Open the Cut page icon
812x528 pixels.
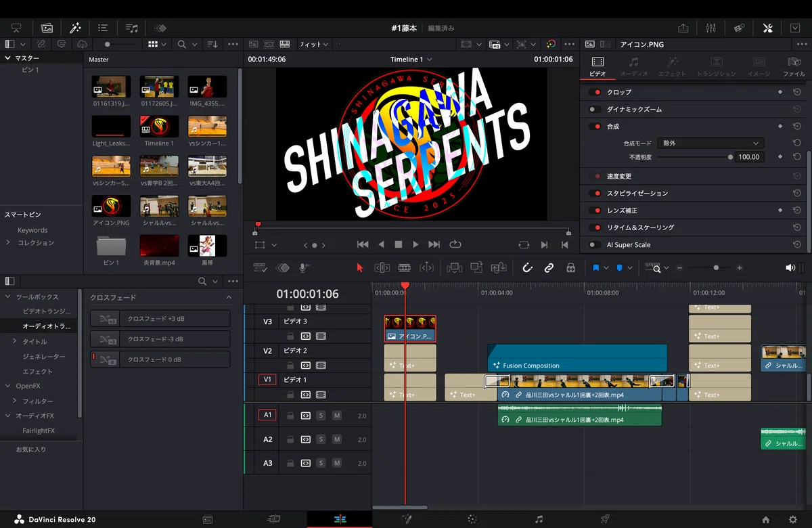[273, 519]
